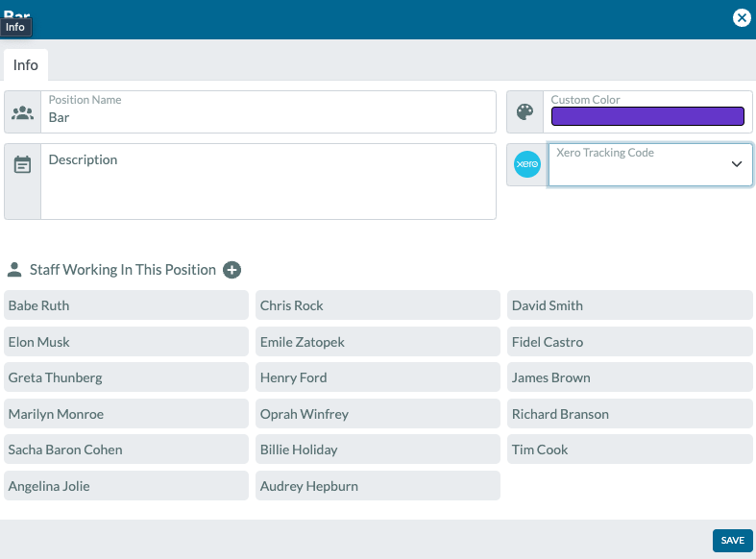This screenshot has height=559, width=756.
Task: Close the Bar position dialog
Action: tap(742, 18)
